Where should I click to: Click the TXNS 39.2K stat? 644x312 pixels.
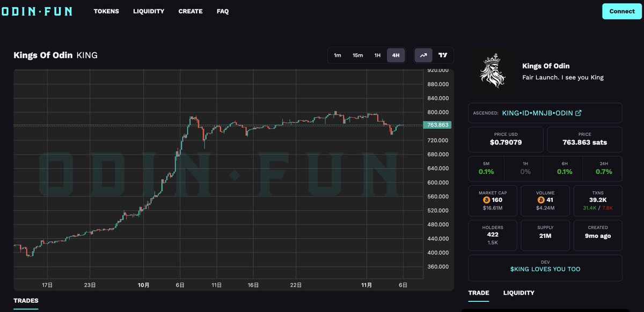click(598, 200)
